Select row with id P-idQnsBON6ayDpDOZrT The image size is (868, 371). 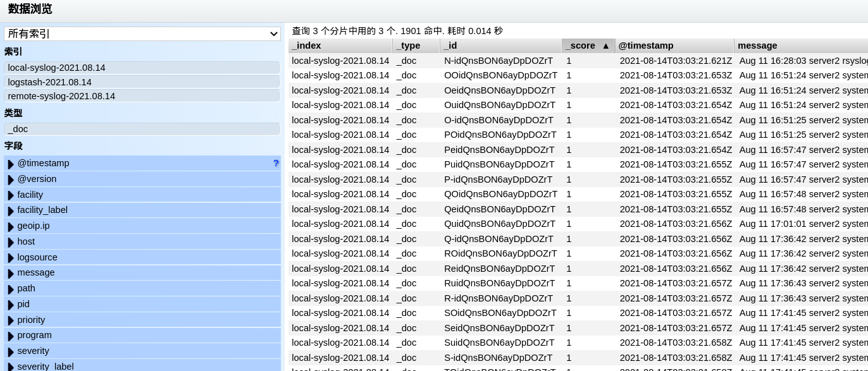tap(578, 179)
